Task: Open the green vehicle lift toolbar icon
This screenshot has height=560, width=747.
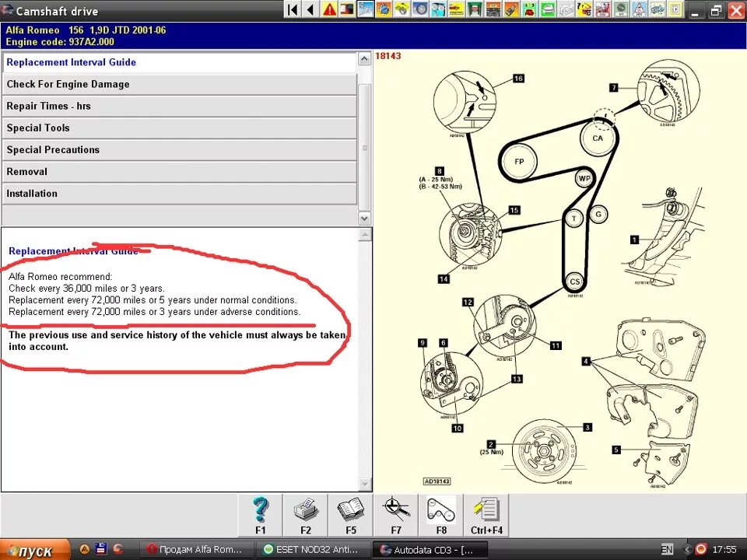Action: click(475, 9)
